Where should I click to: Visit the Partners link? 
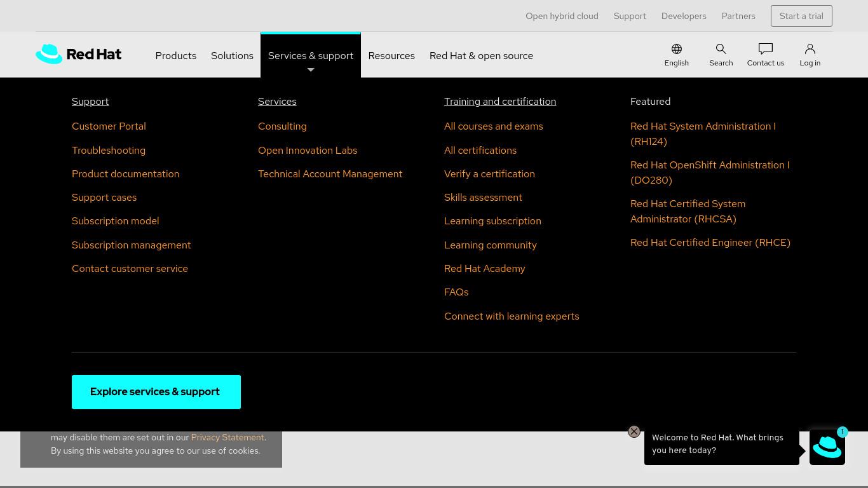[738, 16]
